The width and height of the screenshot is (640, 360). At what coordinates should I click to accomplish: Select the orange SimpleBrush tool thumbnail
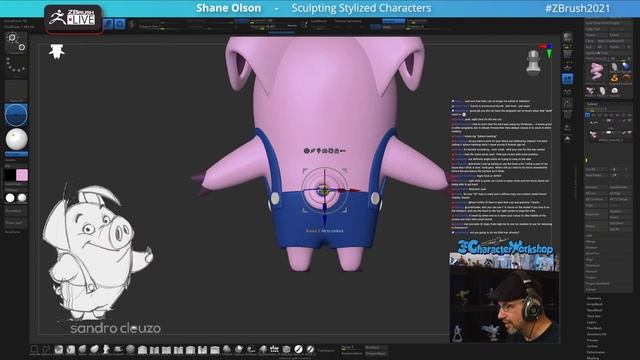click(x=614, y=78)
